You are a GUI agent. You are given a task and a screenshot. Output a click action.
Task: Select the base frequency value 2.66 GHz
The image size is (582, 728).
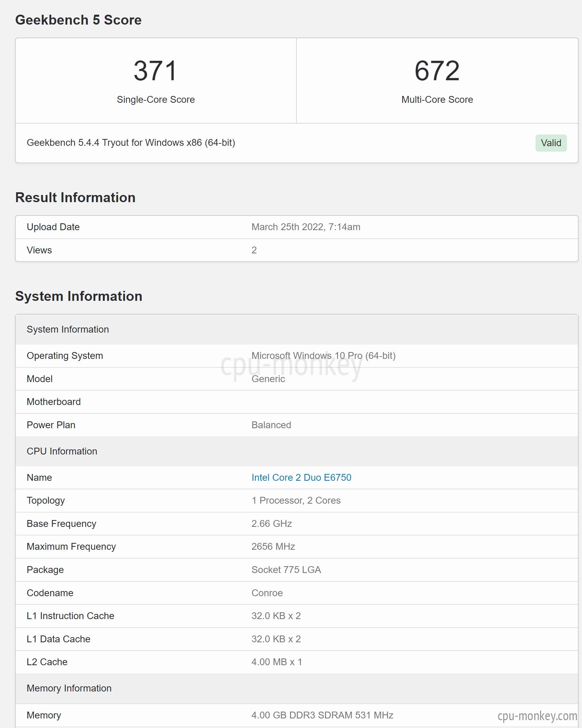[272, 523]
